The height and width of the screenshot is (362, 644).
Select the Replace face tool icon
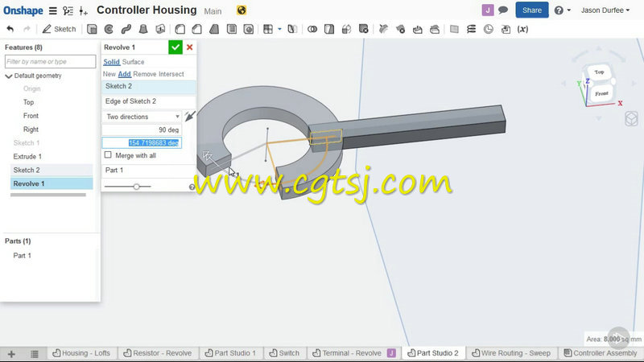pos(435,29)
